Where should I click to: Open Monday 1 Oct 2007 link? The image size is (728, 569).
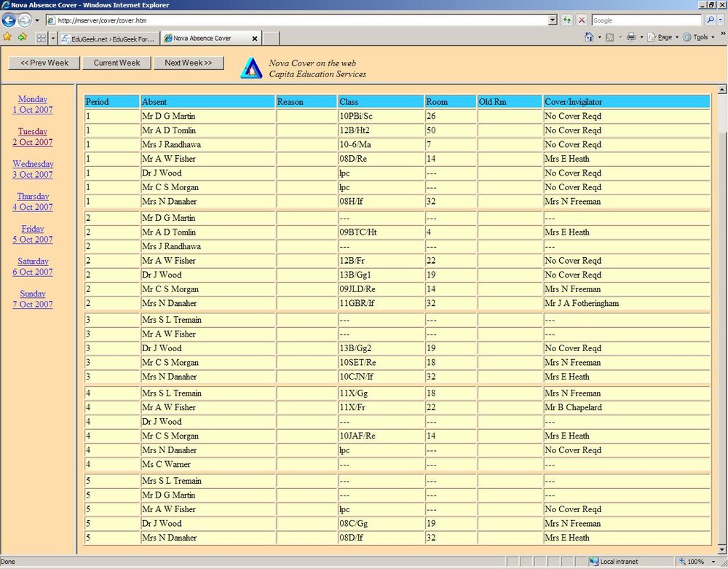click(33, 104)
